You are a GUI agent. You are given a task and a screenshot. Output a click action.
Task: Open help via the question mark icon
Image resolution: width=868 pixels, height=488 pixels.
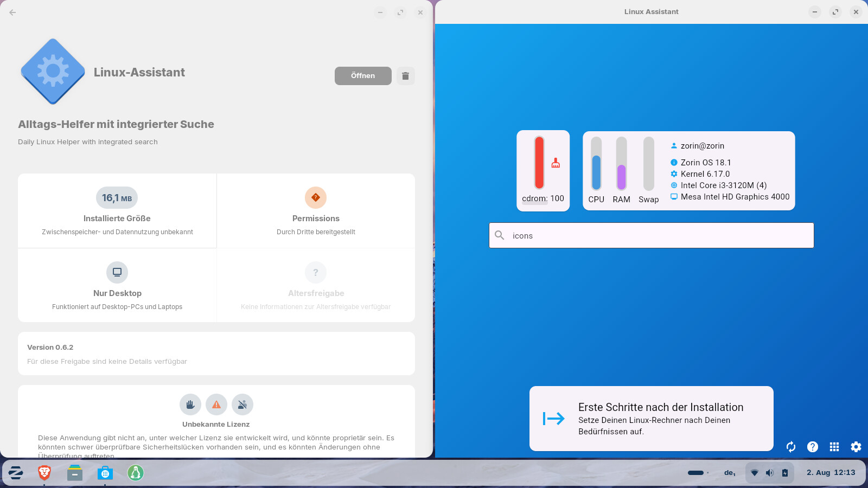tap(813, 447)
